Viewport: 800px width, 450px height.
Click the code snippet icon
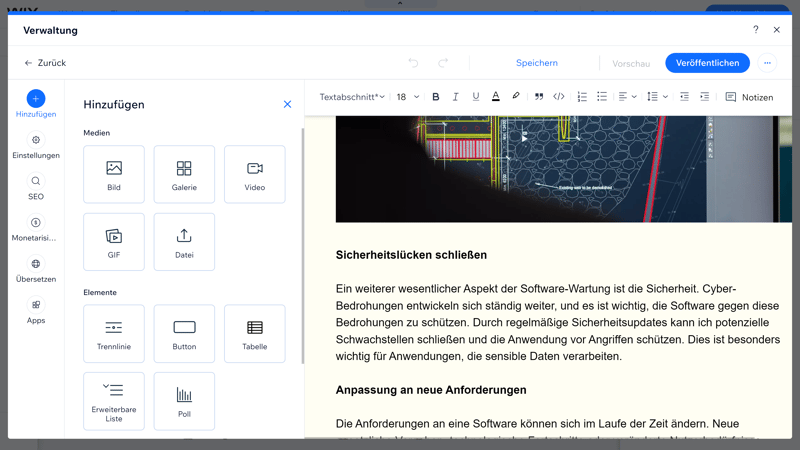tap(559, 97)
